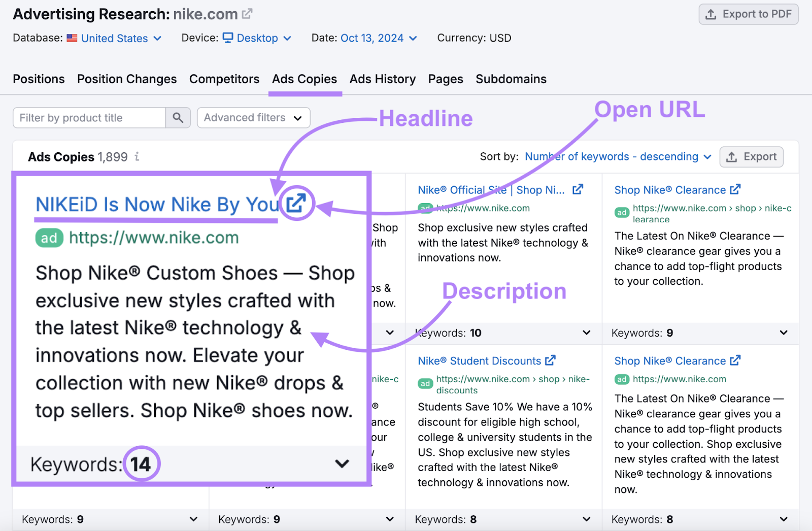Screen dimensions: 812x531
Task: Open Nike Official Site headline link
Action: (491, 190)
